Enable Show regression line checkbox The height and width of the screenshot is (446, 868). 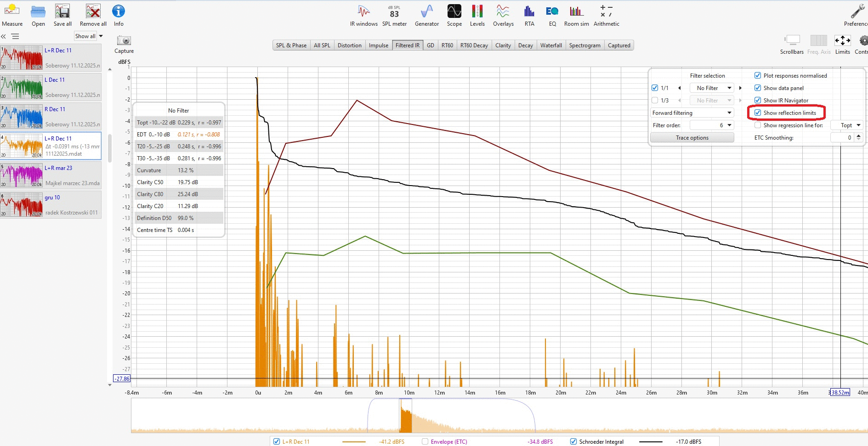[x=758, y=125]
